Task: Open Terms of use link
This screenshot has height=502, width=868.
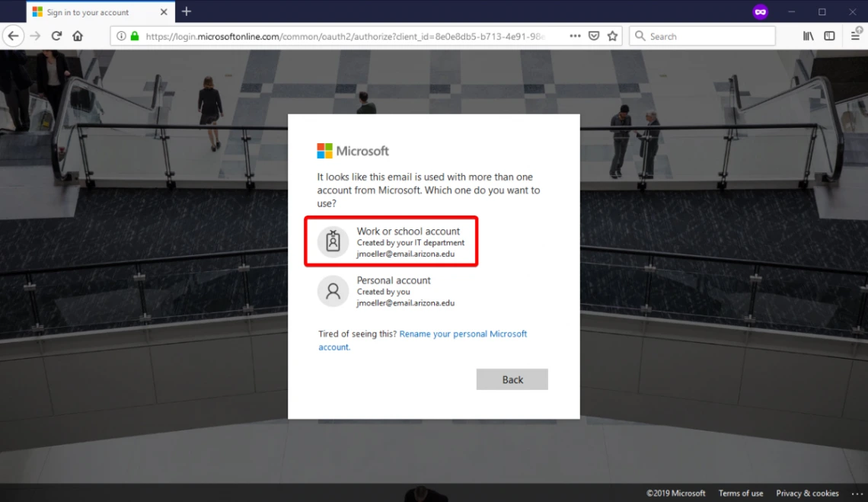Action: coord(741,493)
